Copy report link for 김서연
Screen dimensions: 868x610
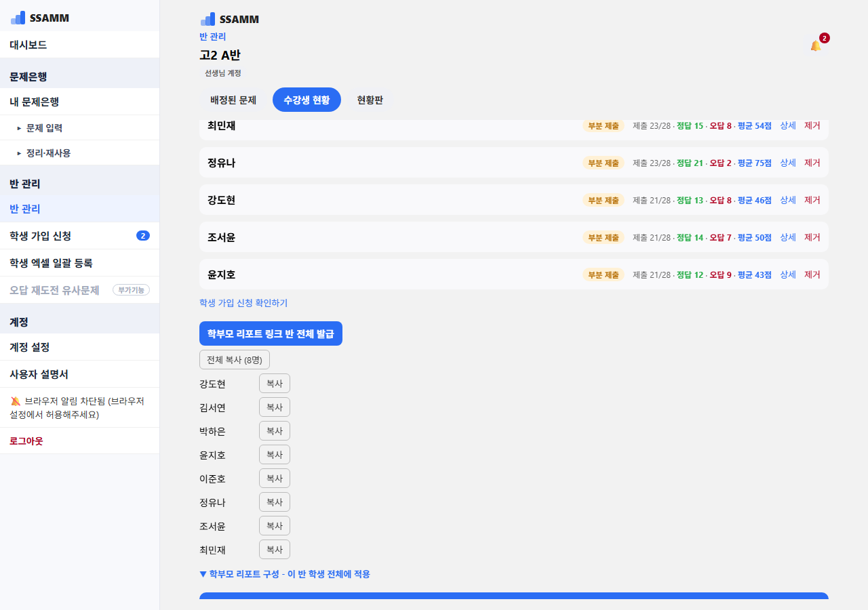pyautogui.click(x=275, y=407)
